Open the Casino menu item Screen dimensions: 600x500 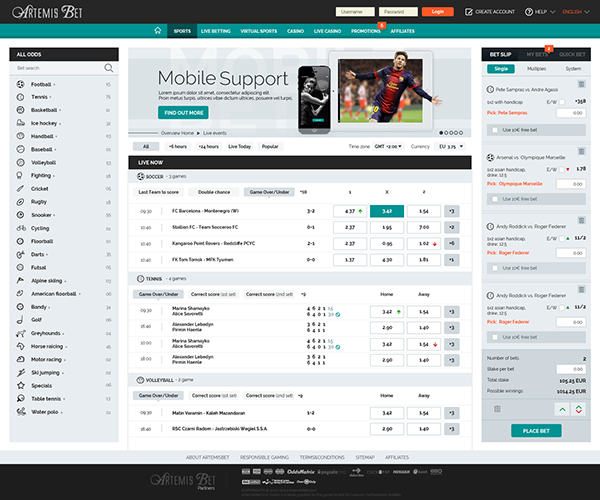[x=295, y=31]
